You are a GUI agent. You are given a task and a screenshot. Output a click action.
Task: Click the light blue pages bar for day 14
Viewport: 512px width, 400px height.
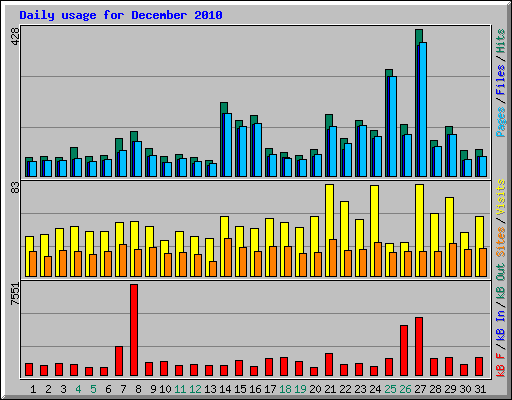(228, 145)
